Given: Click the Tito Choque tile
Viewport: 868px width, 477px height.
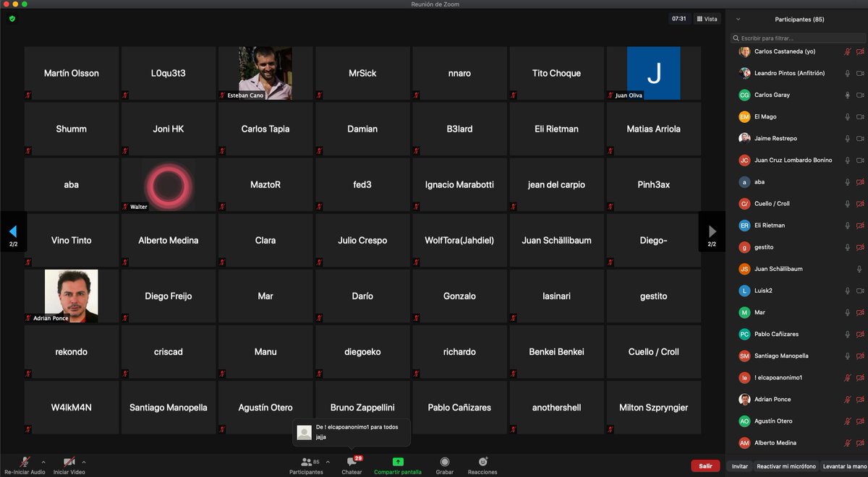Looking at the screenshot, I should pos(556,73).
